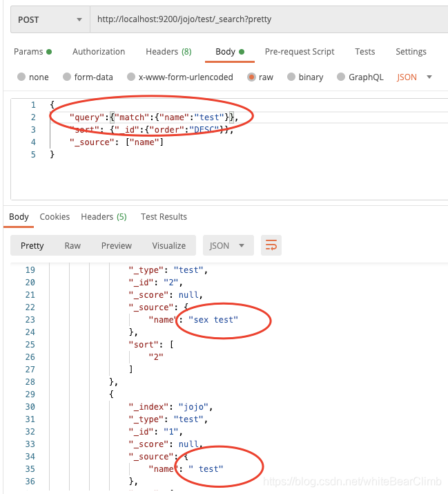This screenshot has width=448, height=494.
Task: Open the response Cookies tab
Action: click(x=55, y=217)
